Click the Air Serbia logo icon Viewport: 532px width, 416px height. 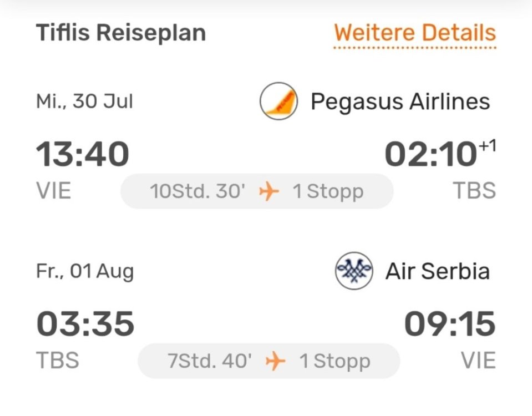(354, 271)
